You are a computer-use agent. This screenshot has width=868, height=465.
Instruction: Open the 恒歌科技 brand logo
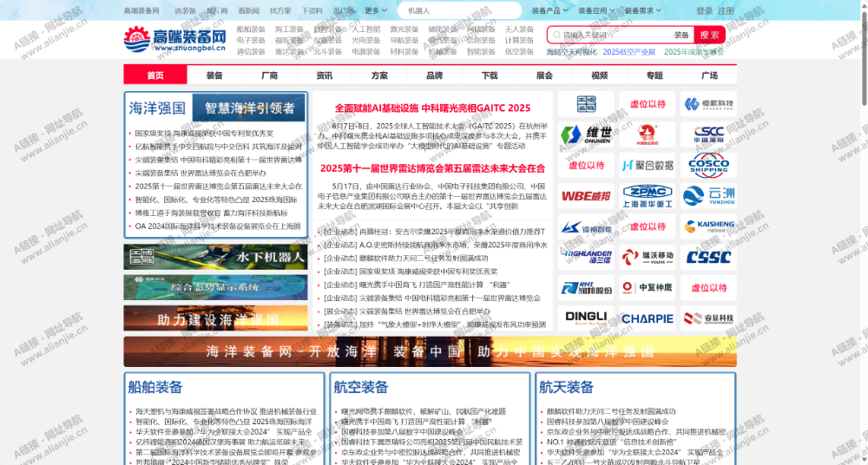point(708,104)
